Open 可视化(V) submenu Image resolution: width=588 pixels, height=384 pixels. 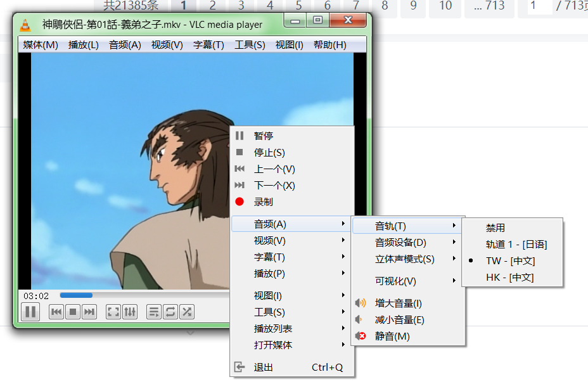tap(408, 281)
